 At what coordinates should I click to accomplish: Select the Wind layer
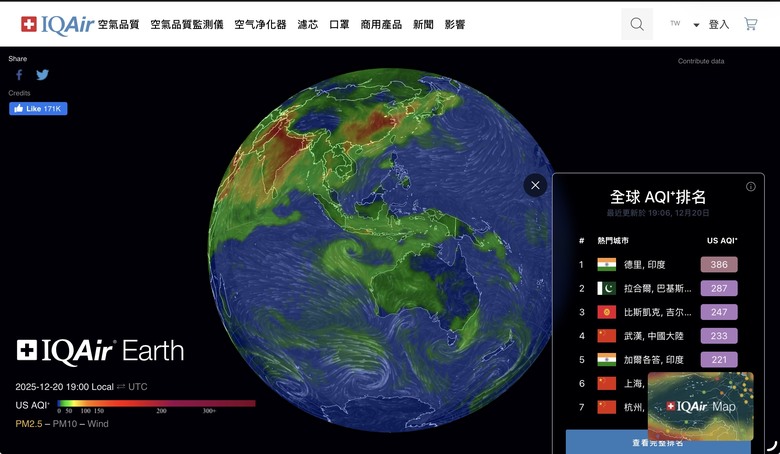pyautogui.click(x=98, y=424)
